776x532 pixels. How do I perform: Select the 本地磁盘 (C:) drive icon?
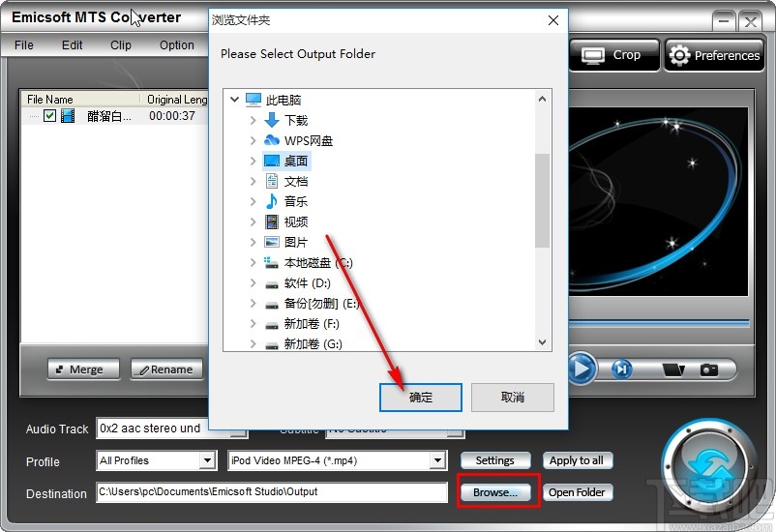271,262
